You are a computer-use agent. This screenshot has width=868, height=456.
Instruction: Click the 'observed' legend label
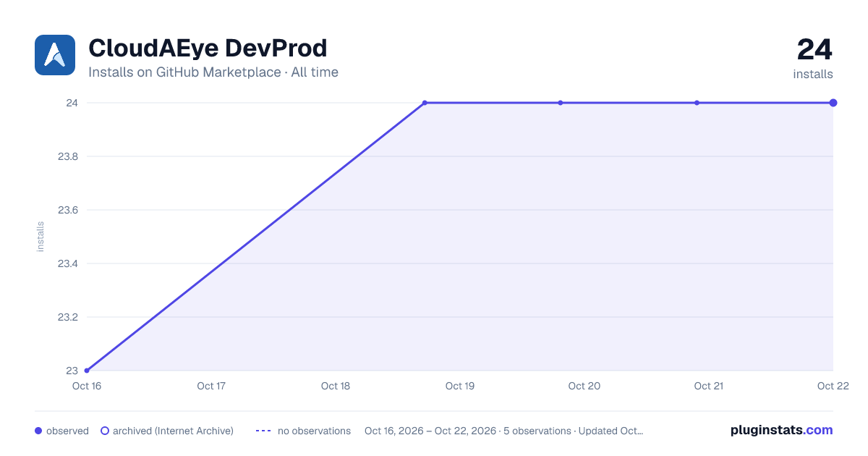(67, 431)
